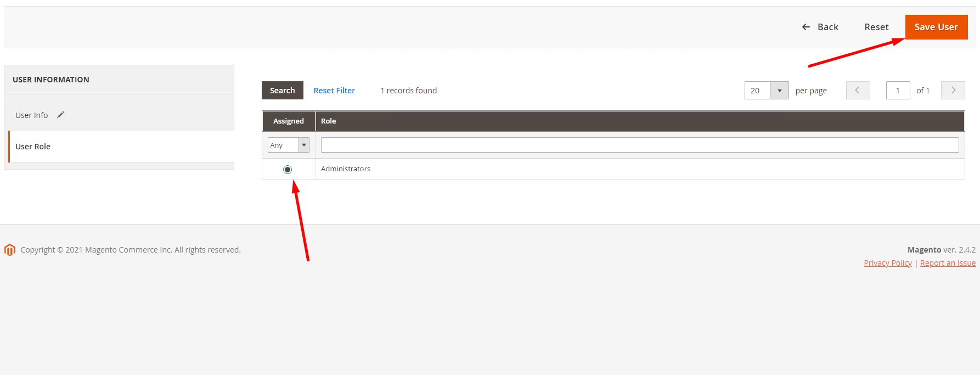Sort by the Role column header

coord(640,121)
